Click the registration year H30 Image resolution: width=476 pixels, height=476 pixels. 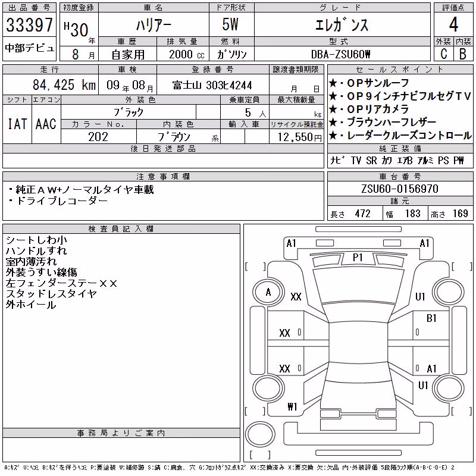coord(76,30)
